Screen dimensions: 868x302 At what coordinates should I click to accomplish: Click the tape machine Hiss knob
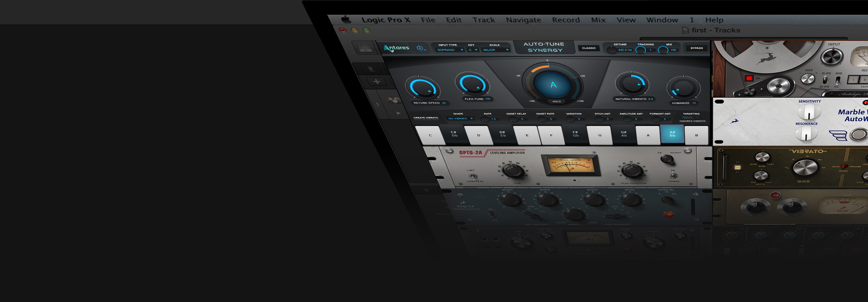[808, 79]
